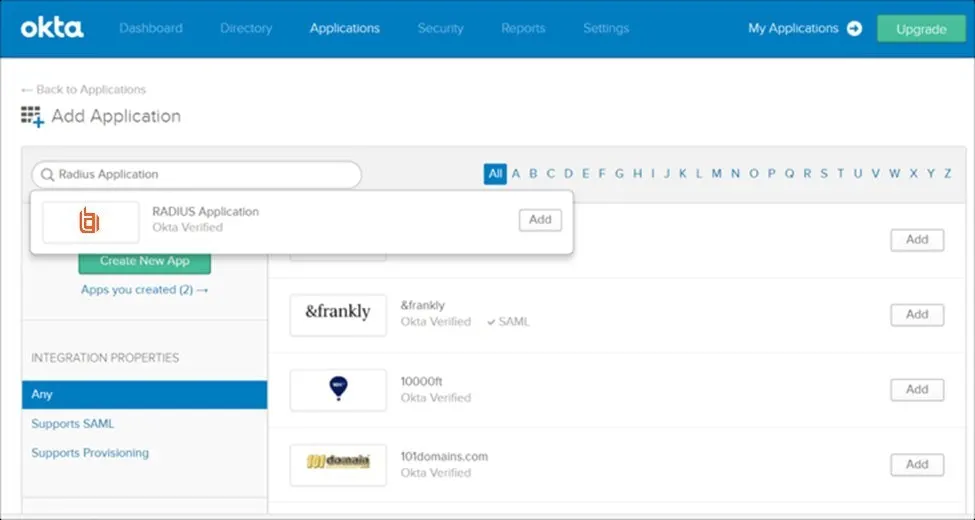Click the &frankly app name

pos(423,306)
